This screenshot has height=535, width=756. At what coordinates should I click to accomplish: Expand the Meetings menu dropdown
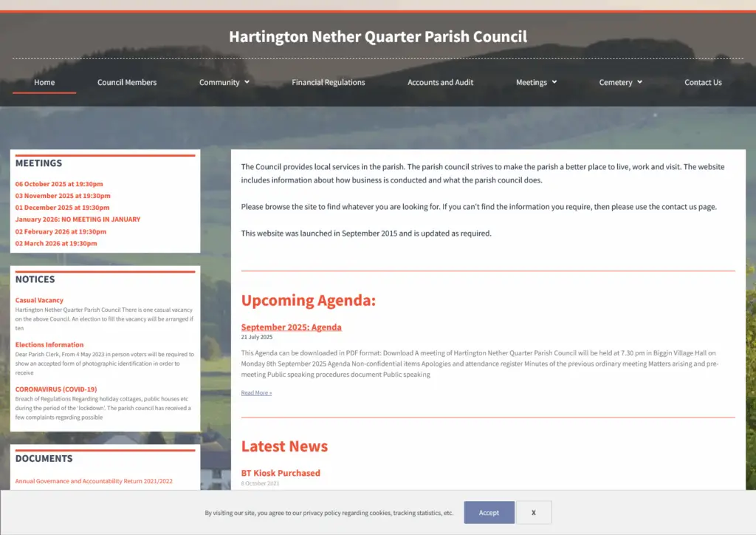point(536,82)
